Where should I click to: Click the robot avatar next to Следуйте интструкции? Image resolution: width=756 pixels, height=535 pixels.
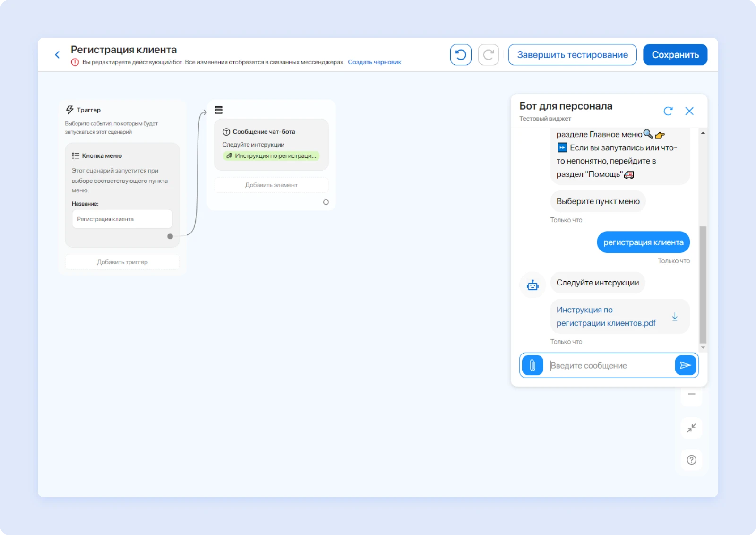pos(533,285)
